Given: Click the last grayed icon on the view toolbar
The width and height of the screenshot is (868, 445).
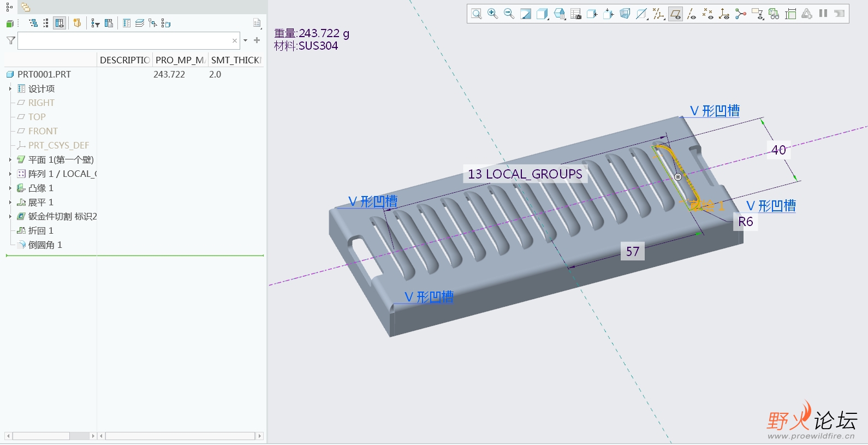Looking at the screenshot, I should click(840, 14).
